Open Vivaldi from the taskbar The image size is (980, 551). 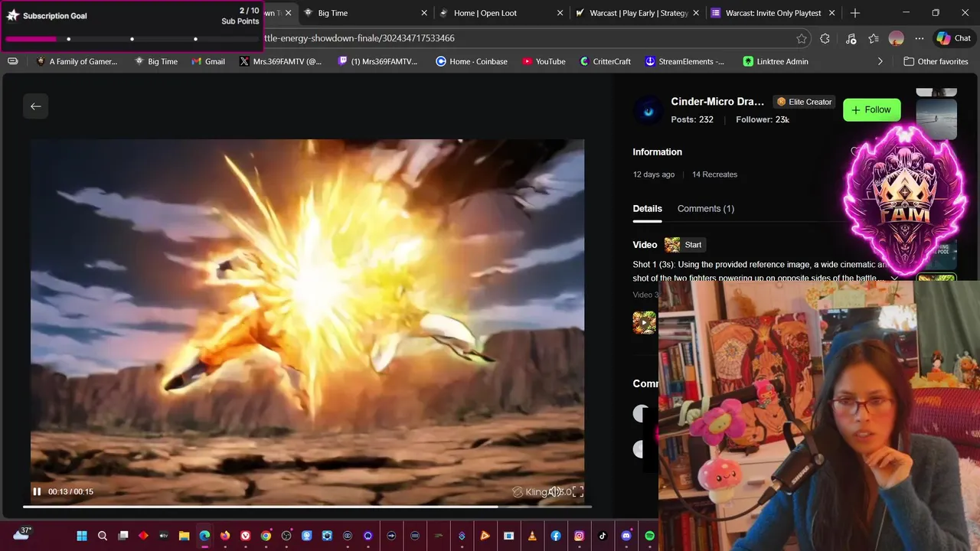246,536
